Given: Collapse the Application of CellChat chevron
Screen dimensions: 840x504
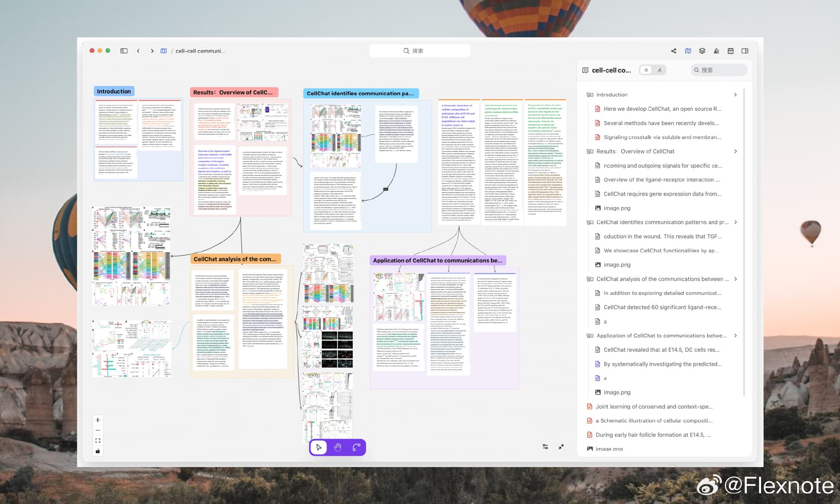Looking at the screenshot, I should tap(735, 336).
